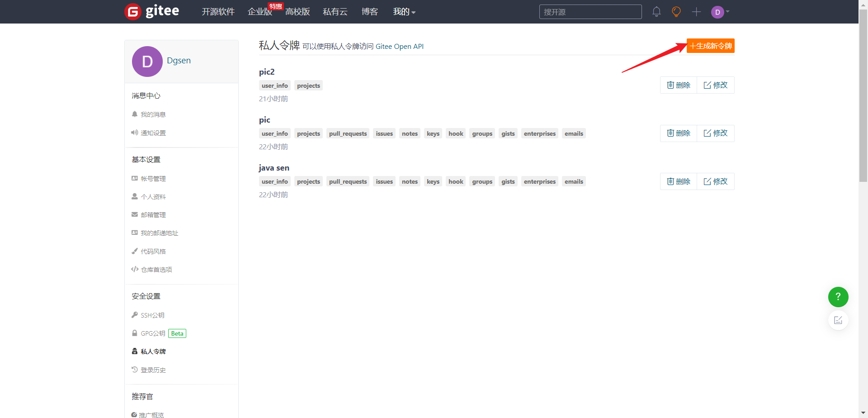Select SSH公钥 key icon in sidebar
Viewport: 868px width, 418px height.
[x=134, y=314]
